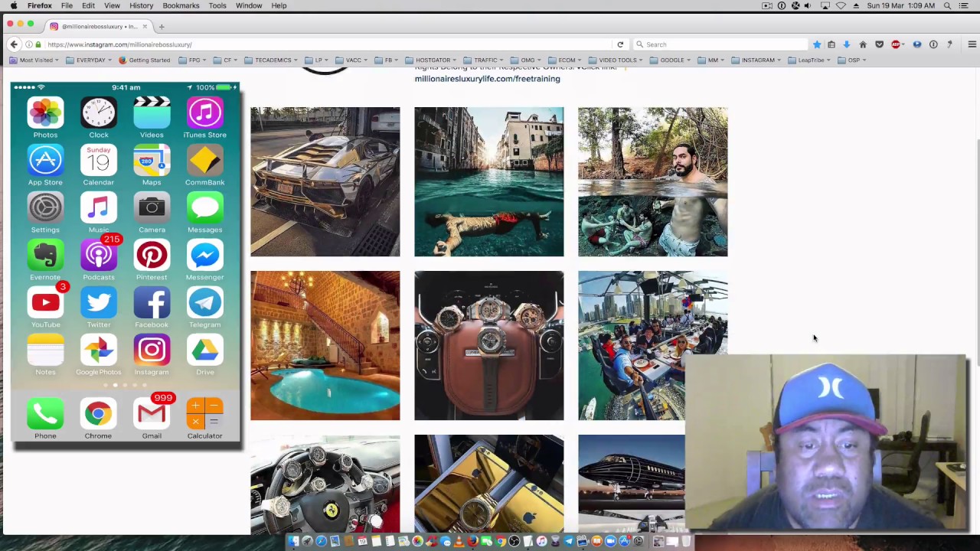Open the Downloads arrow icon
The height and width of the screenshot is (551, 980).
pyautogui.click(x=846, y=44)
